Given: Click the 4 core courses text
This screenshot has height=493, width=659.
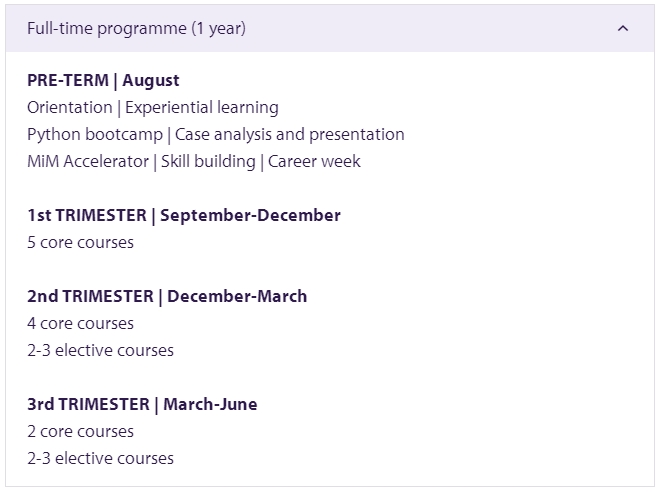Looking at the screenshot, I should click(x=81, y=324).
